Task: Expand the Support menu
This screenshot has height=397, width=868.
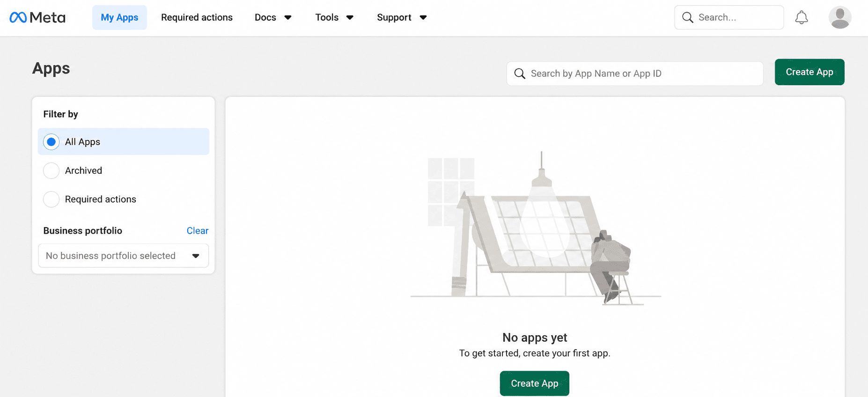Action: pyautogui.click(x=402, y=17)
